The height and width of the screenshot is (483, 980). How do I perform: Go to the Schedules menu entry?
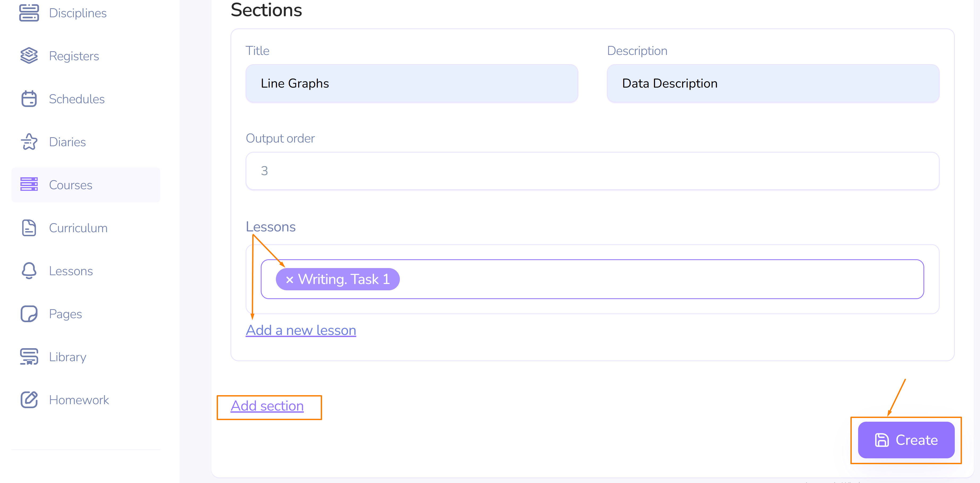coord(76,99)
